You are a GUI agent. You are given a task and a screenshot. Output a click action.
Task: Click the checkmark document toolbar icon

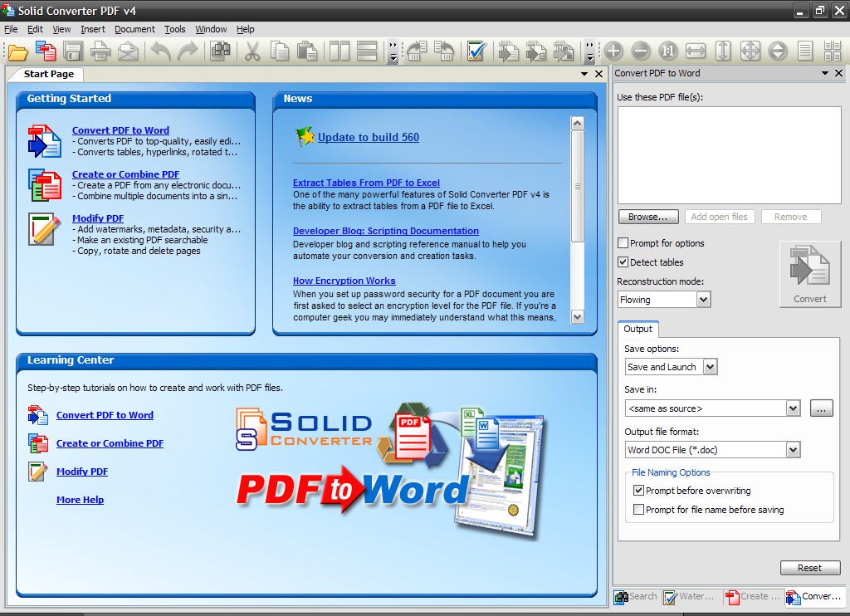coord(476,51)
